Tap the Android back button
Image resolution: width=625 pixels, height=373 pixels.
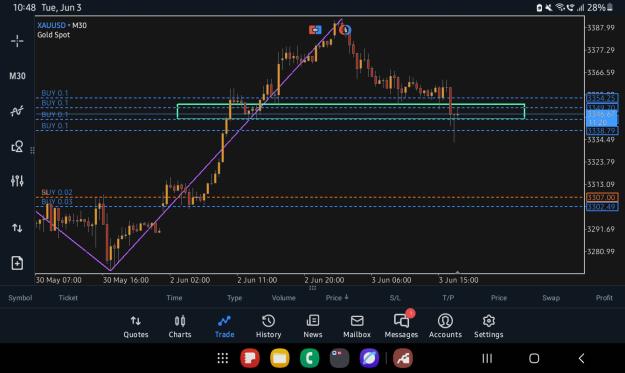[582, 358]
